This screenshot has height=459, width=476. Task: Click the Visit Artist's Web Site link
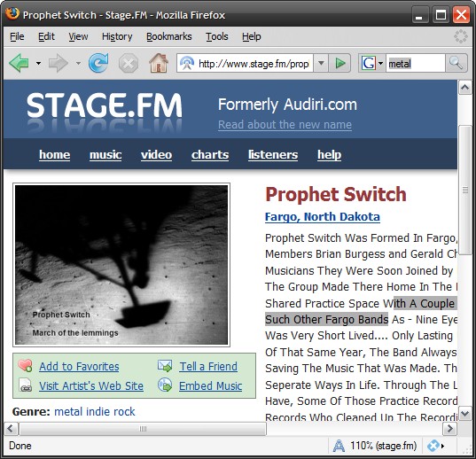tap(91, 385)
